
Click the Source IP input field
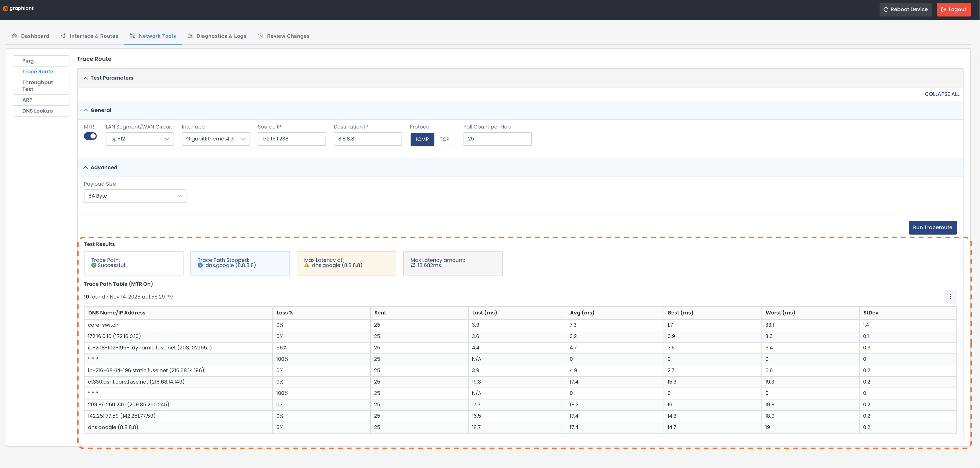pyautogui.click(x=292, y=139)
